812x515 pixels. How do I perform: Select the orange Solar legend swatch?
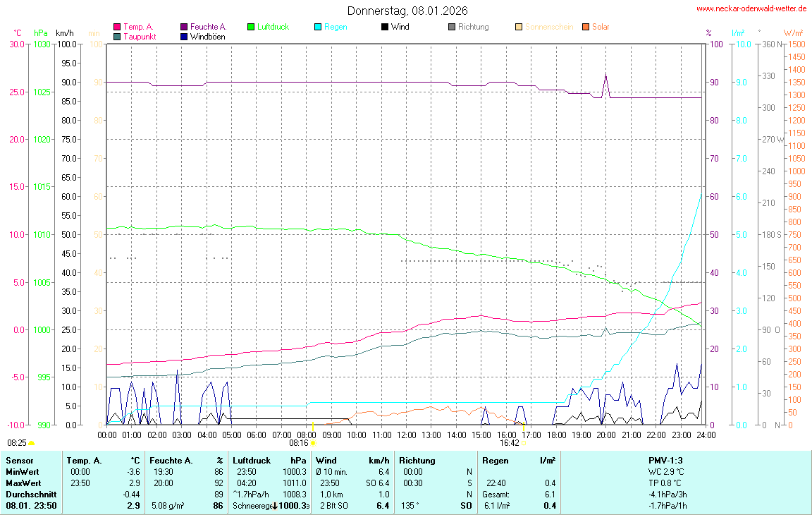(586, 27)
